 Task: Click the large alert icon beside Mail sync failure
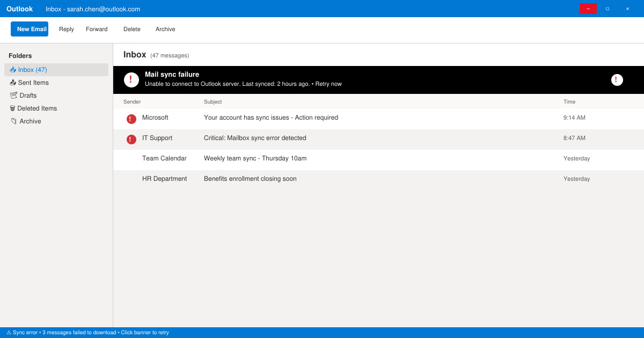[x=131, y=80]
